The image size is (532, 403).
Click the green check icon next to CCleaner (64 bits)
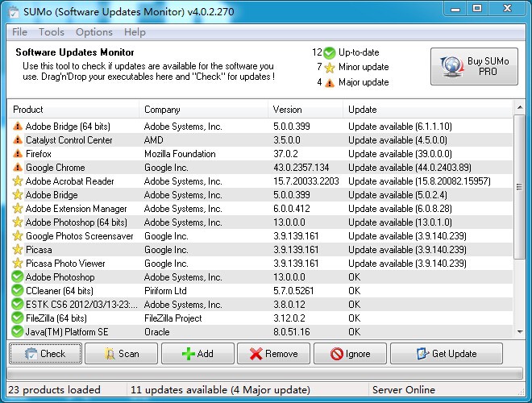(x=17, y=291)
